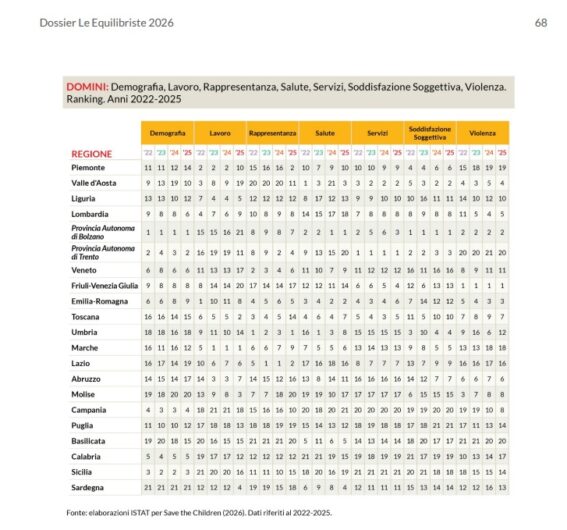The image size is (567, 530).
Task: Click the REGIONE heading
Action: tap(91, 154)
